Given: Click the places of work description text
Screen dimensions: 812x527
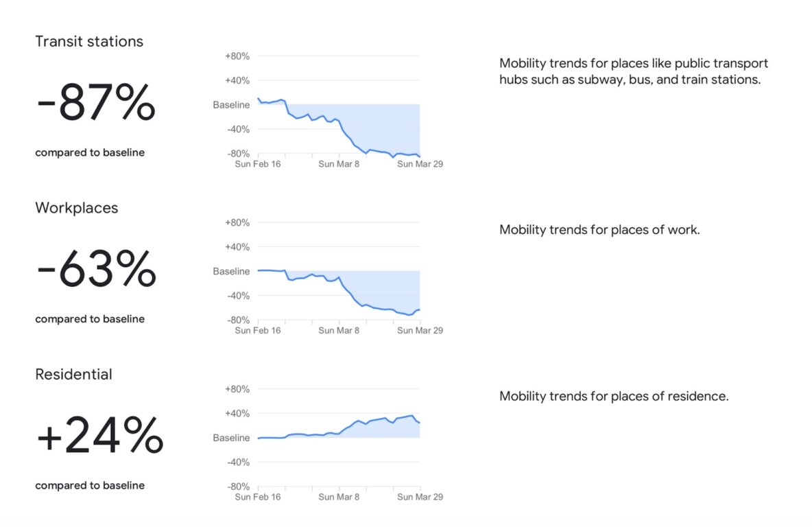Looking at the screenshot, I should coord(599,230).
